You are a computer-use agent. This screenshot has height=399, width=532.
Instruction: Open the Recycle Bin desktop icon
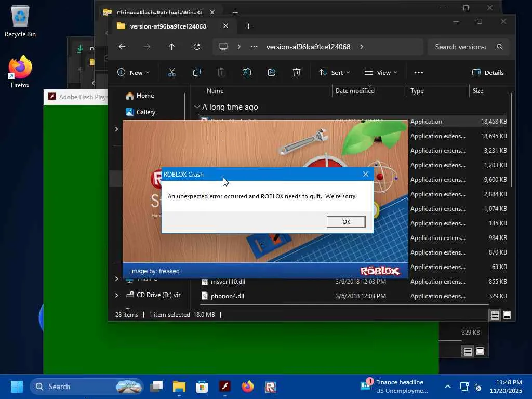[20, 21]
